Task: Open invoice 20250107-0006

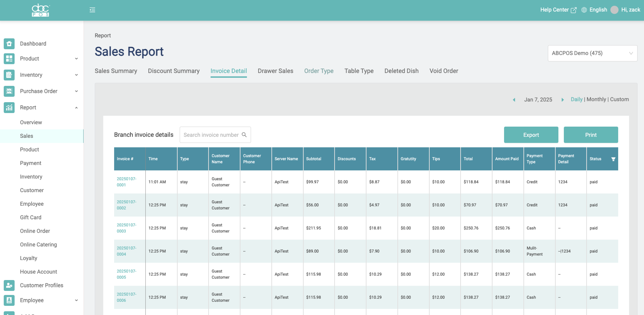Action: (x=127, y=297)
